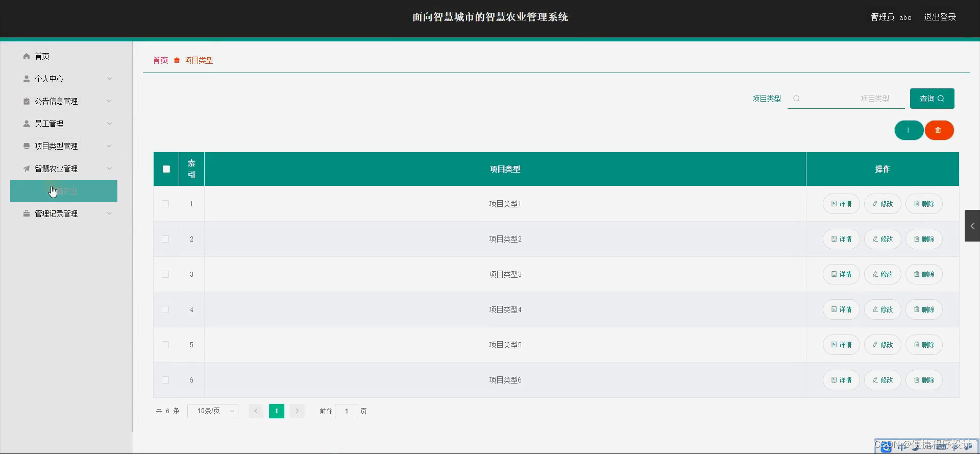980x454 pixels.
Task: Open 首页 in the sidebar menu
Action: 64,56
